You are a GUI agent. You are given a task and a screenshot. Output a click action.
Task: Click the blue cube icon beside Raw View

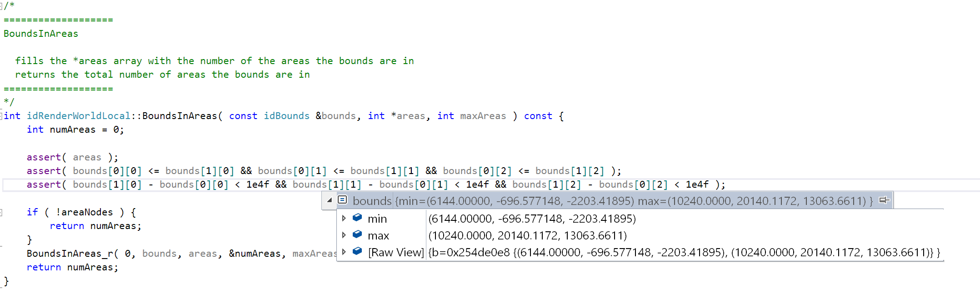point(357,251)
